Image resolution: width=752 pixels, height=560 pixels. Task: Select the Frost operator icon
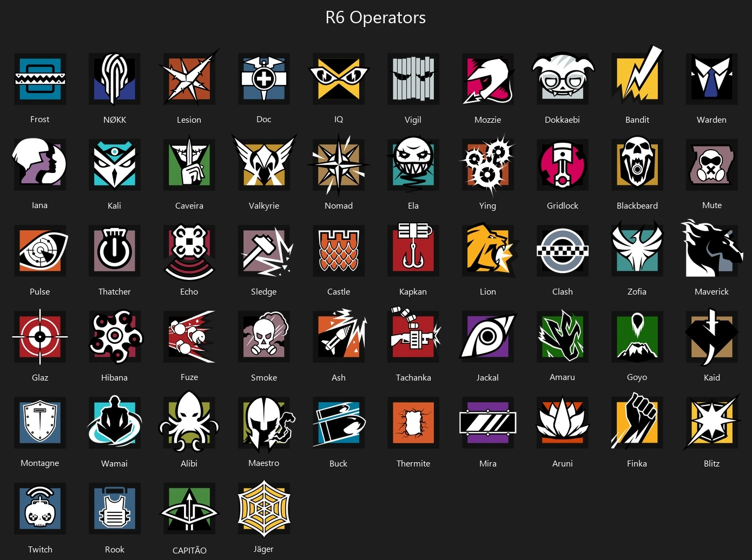tap(40, 79)
